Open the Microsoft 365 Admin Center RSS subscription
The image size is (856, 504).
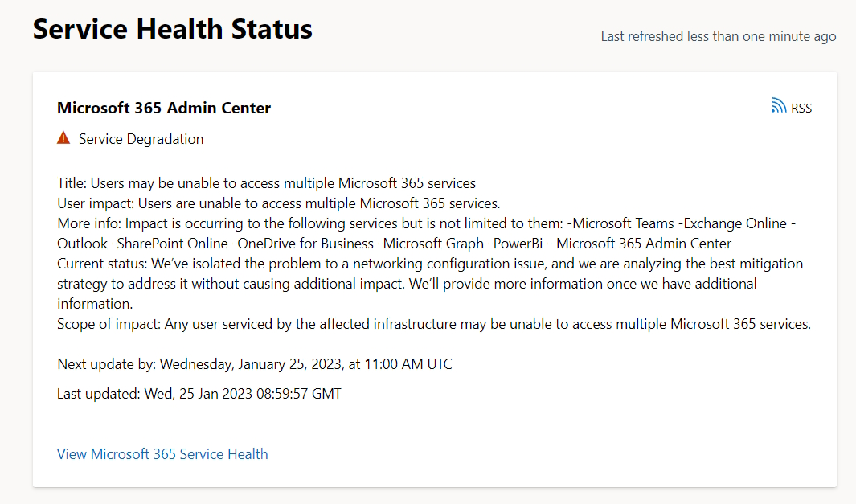(x=791, y=106)
